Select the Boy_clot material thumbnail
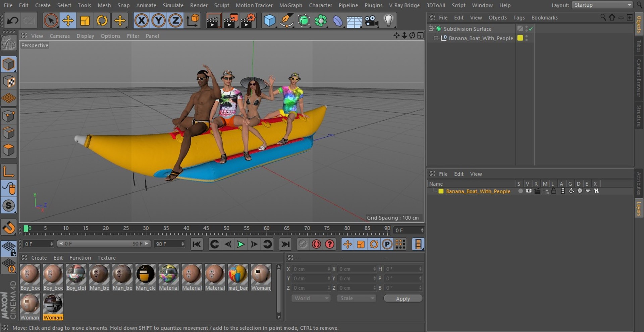 (76, 277)
